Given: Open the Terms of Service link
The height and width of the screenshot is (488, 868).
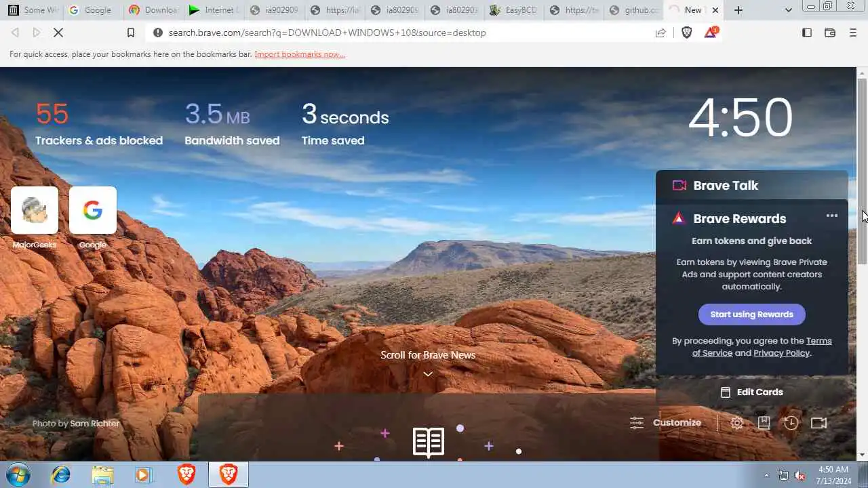Looking at the screenshot, I should pos(762,347).
